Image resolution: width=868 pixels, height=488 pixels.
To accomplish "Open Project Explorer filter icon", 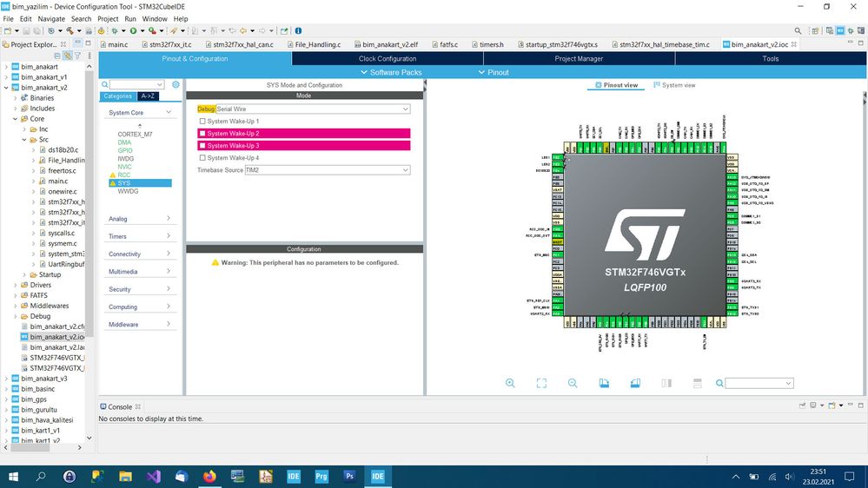I will [77, 56].
